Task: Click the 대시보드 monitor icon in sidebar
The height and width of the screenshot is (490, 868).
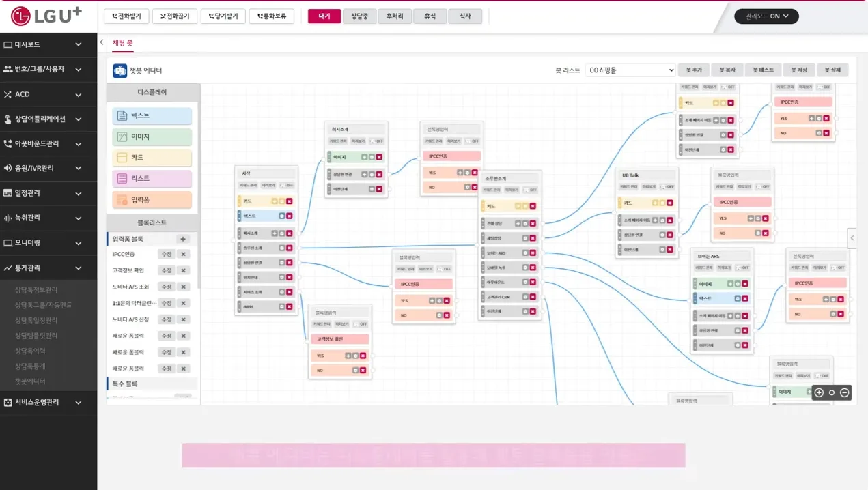Action: 8,44
